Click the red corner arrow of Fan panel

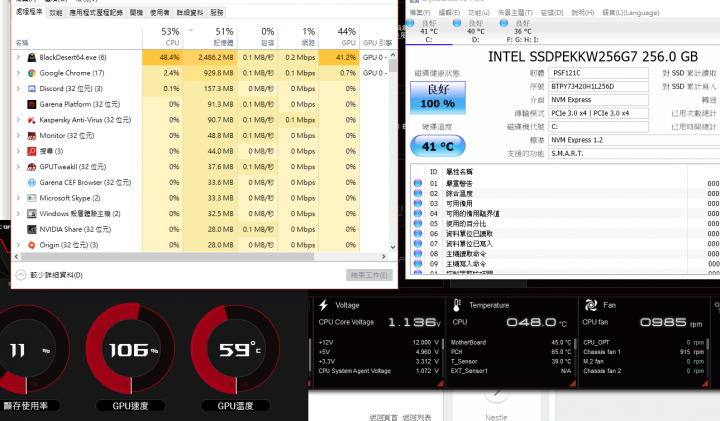[705, 383]
